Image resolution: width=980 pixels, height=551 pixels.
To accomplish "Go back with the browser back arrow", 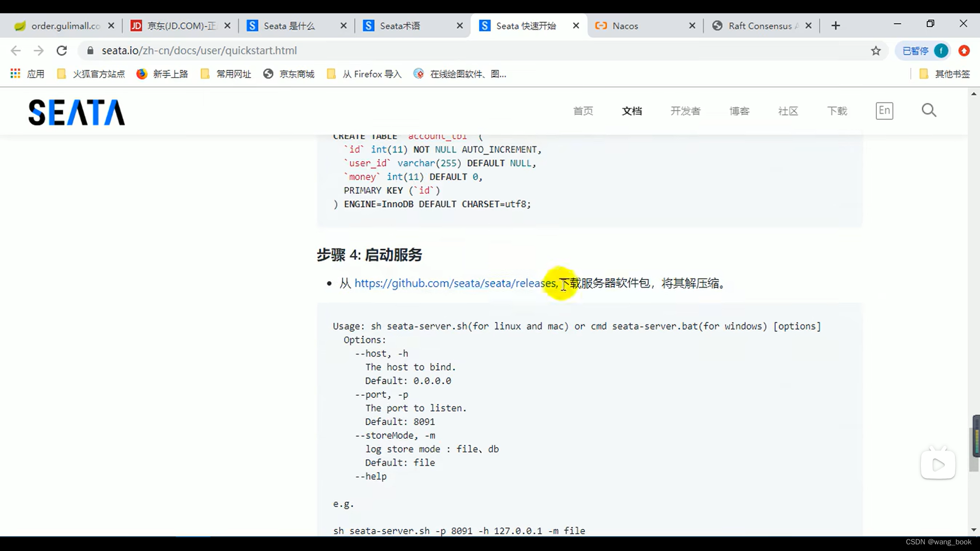I will point(16,51).
